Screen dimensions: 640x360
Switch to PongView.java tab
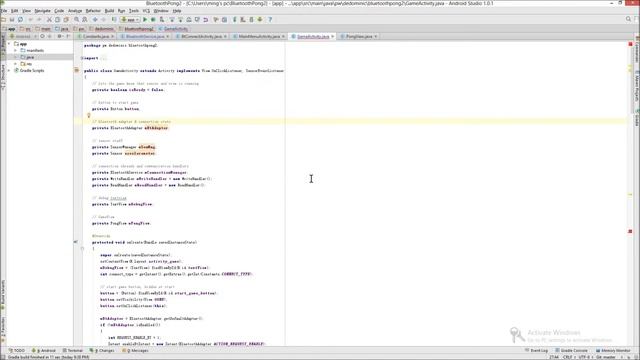[359, 36]
